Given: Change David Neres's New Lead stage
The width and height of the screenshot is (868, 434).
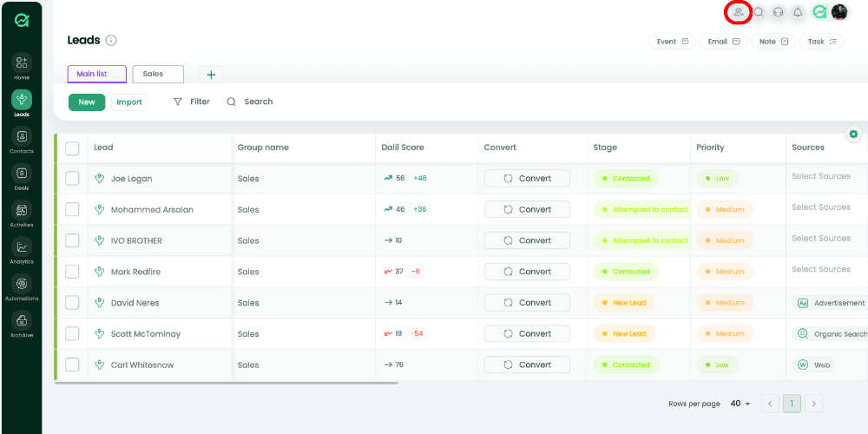Looking at the screenshot, I should point(624,303).
